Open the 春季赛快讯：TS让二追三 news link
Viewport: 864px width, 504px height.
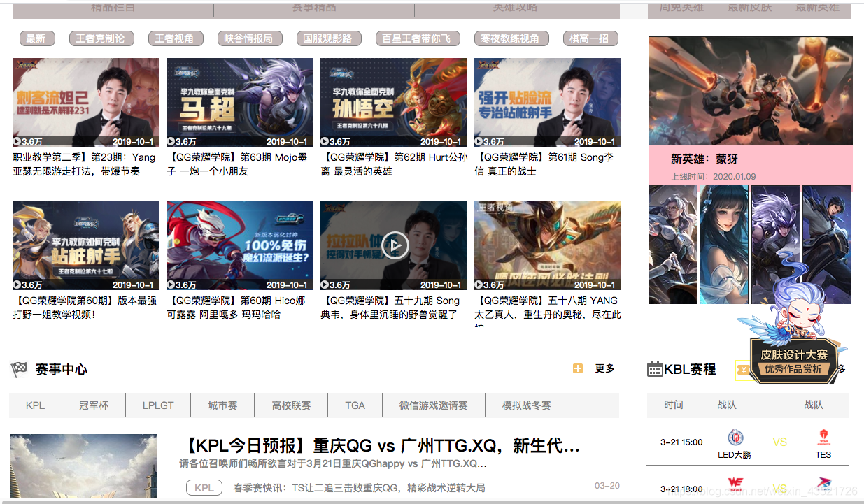click(359, 488)
